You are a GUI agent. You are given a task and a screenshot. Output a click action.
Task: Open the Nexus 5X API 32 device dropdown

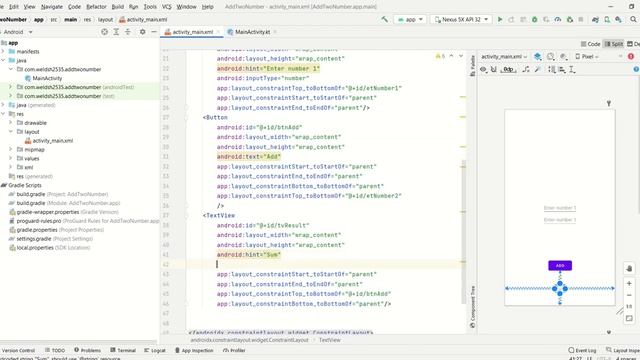(461, 19)
